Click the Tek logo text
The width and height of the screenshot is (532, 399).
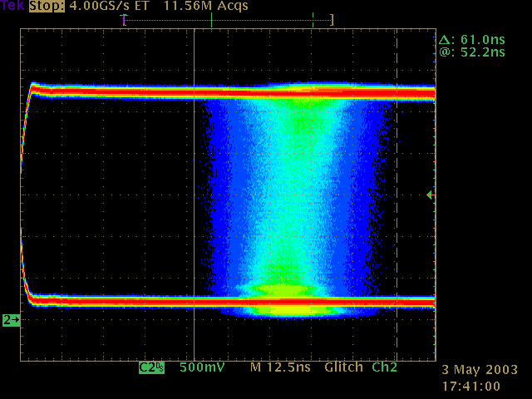[x=12, y=6]
